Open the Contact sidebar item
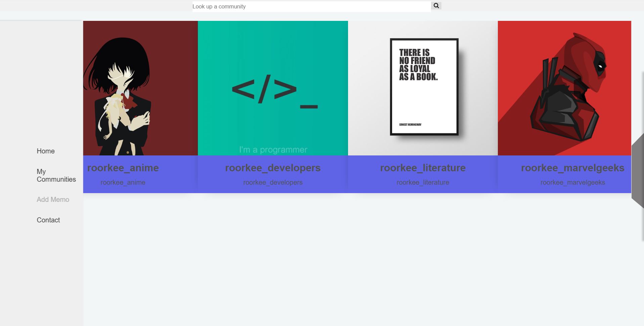644x326 pixels. click(48, 220)
